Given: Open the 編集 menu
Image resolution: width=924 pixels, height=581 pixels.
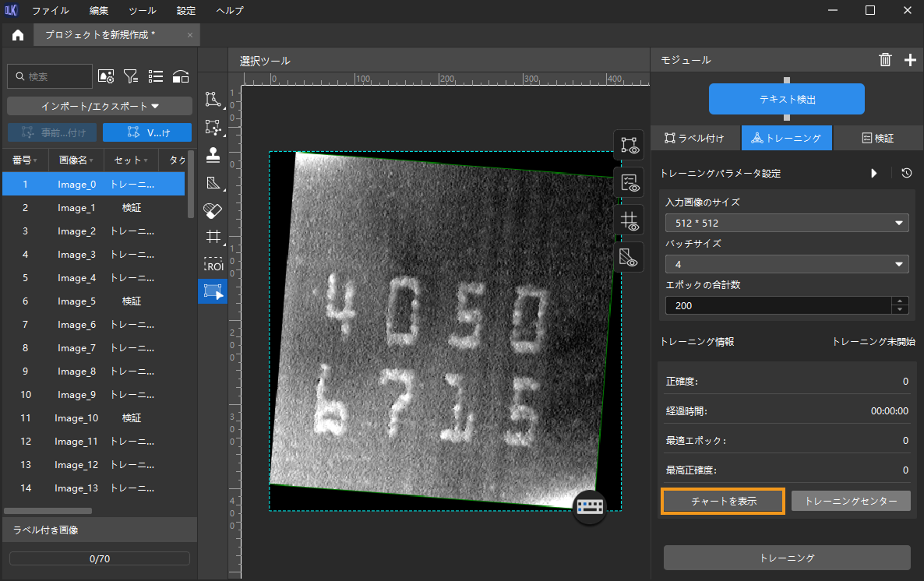Looking at the screenshot, I should (99, 11).
